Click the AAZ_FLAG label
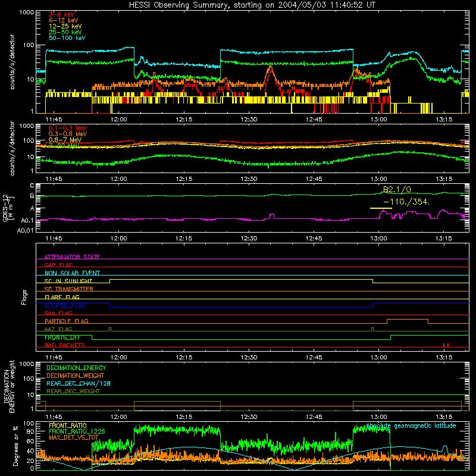476x476 pixels. tap(58, 329)
